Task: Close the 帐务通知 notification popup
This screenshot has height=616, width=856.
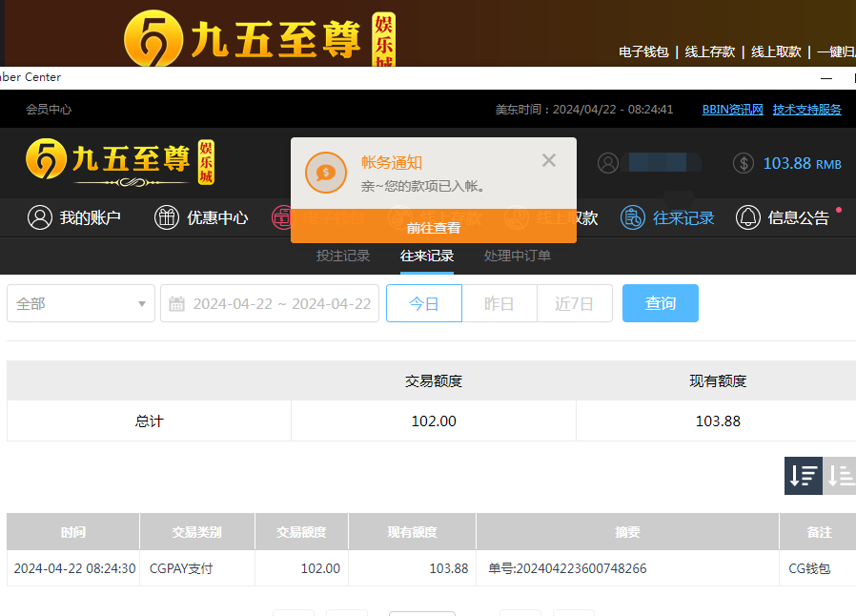Action: coord(549,160)
